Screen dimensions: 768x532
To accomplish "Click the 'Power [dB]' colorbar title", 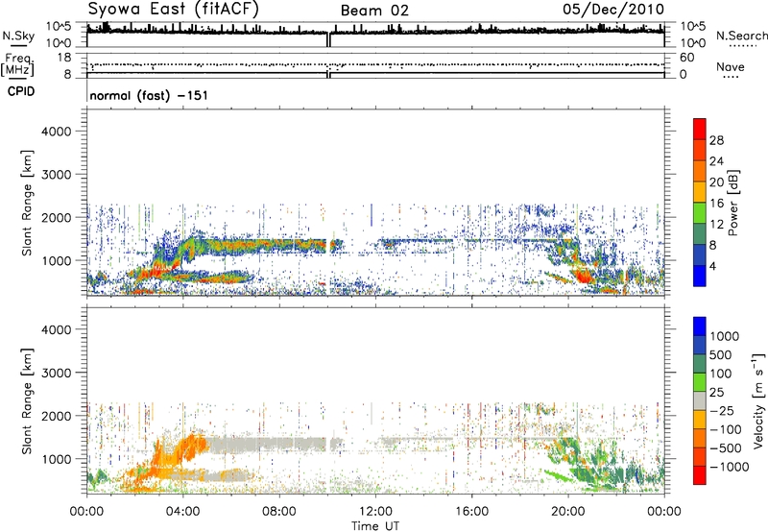I will pos(733,203).
